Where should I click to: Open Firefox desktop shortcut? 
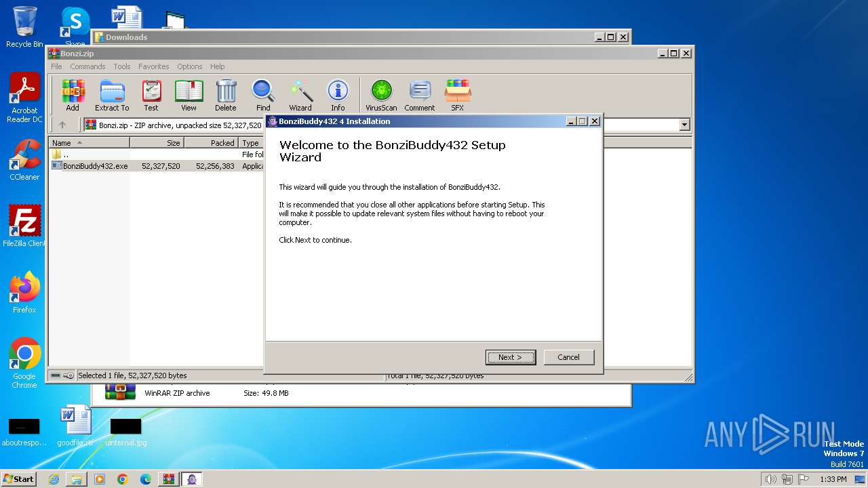tap(24, 292)
